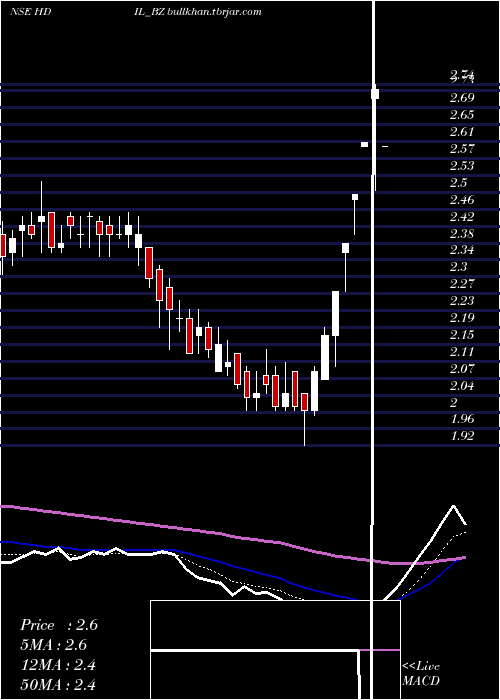Select the 2.69 price axis label
Viewport: 500px width, 700px height.
462,98
